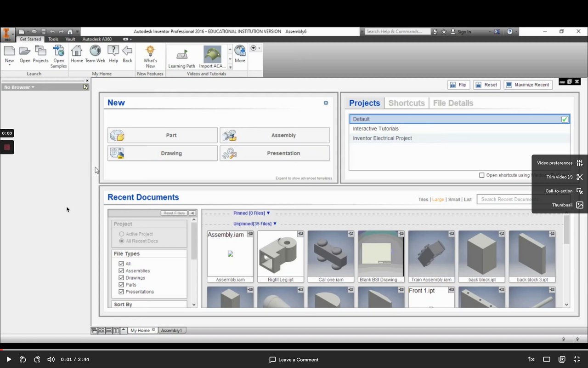Enable Open shortcuts using Windows Explorer checkbox
Viewport: 588px width, 368px height.
coord(481,175)
